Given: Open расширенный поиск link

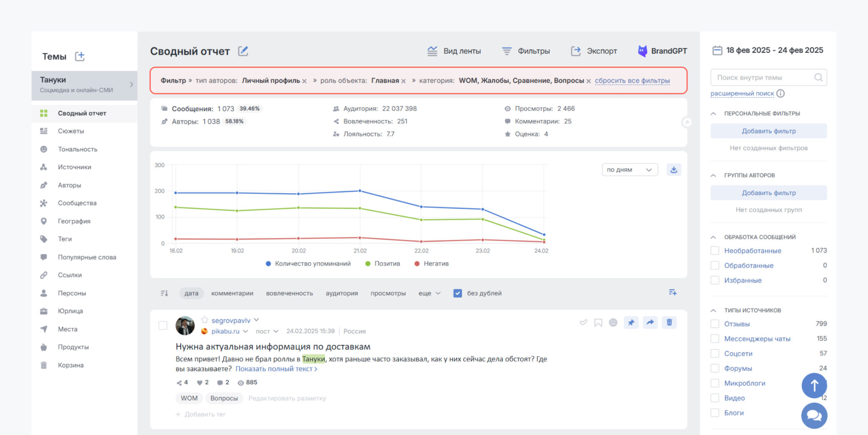Looking at the screenshot, I should click(x=742, y=94).
